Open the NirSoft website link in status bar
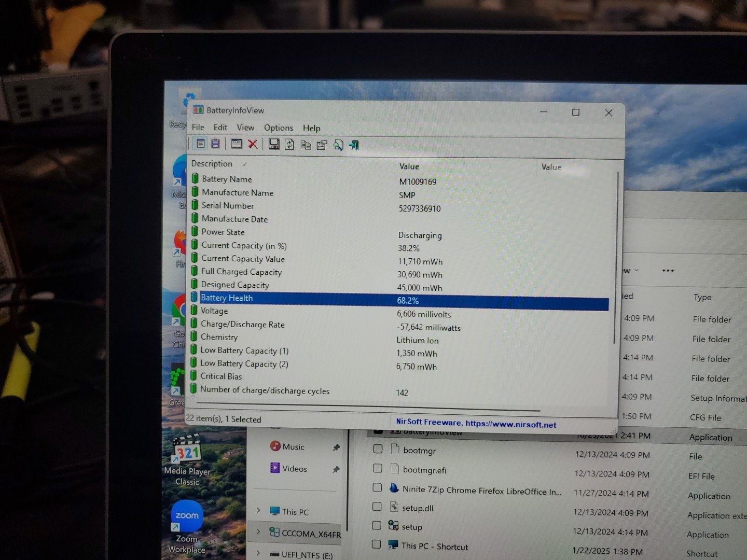Screen dimensions: 747x560 click(x=476, y=423)
